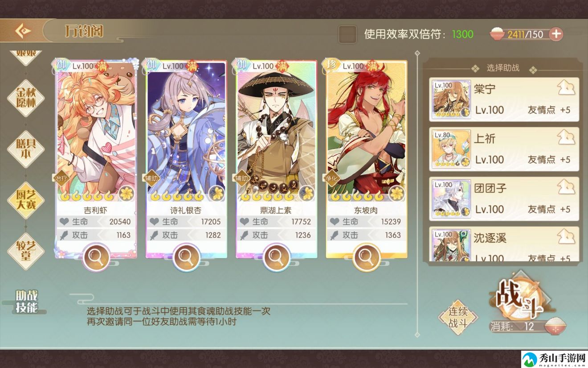Choose 上祈 as assist helper
588x368 pixels.
[504, 149]
